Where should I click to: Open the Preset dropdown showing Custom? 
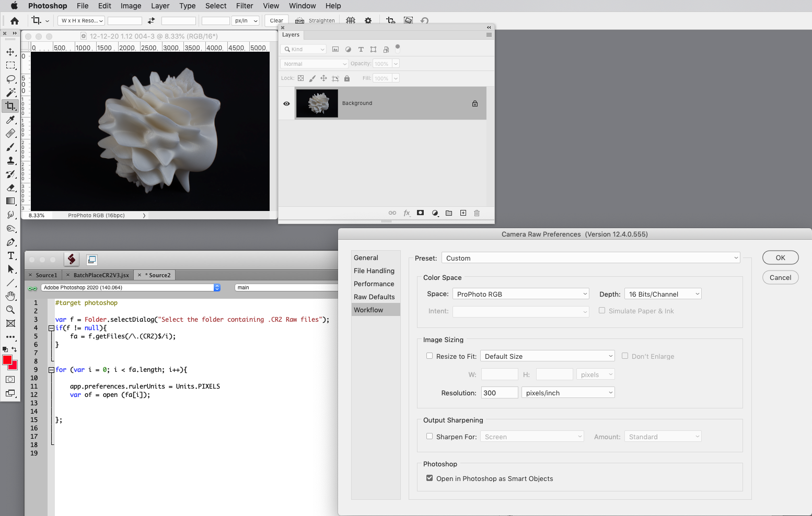(x=590, y=257)
